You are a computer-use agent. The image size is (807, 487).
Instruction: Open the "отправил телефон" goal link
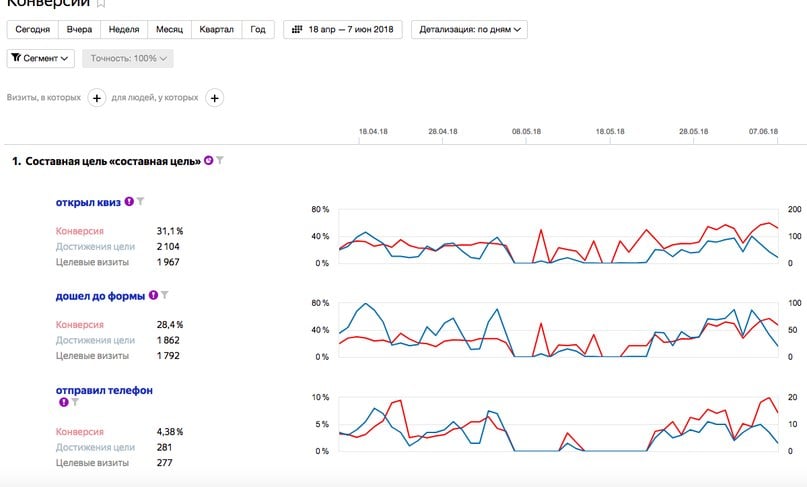pyautogui.click(x=104, y=390)
